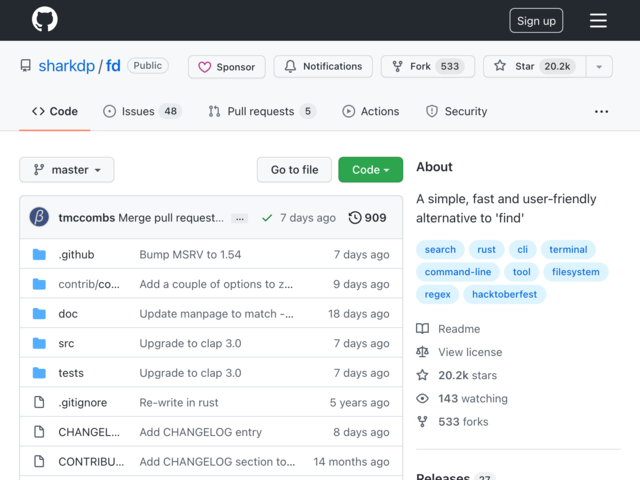This screenshot has width=640, height=480.
Task: Show more tabs with three-dot menu
Action: click(601, 111)
